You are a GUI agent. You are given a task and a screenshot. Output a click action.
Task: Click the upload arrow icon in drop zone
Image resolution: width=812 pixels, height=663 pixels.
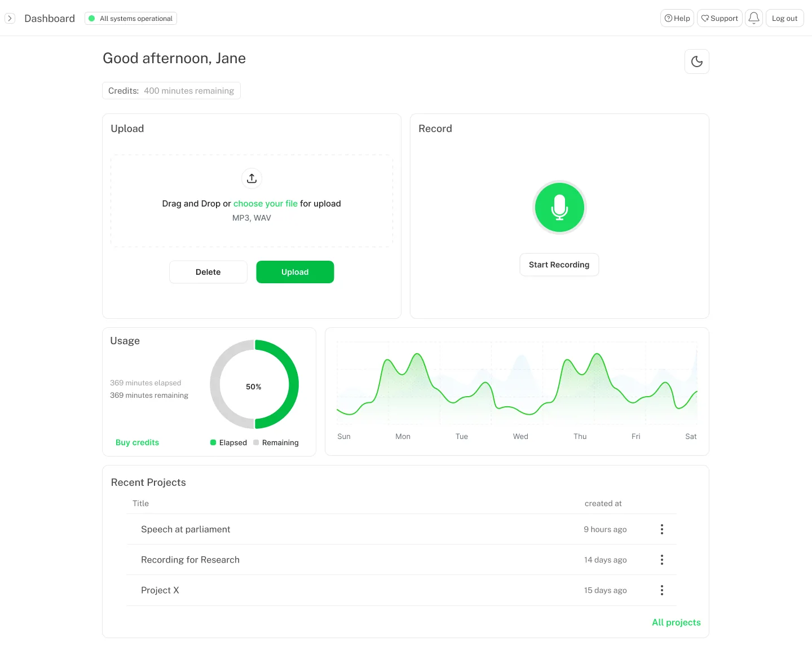point(251,178)
